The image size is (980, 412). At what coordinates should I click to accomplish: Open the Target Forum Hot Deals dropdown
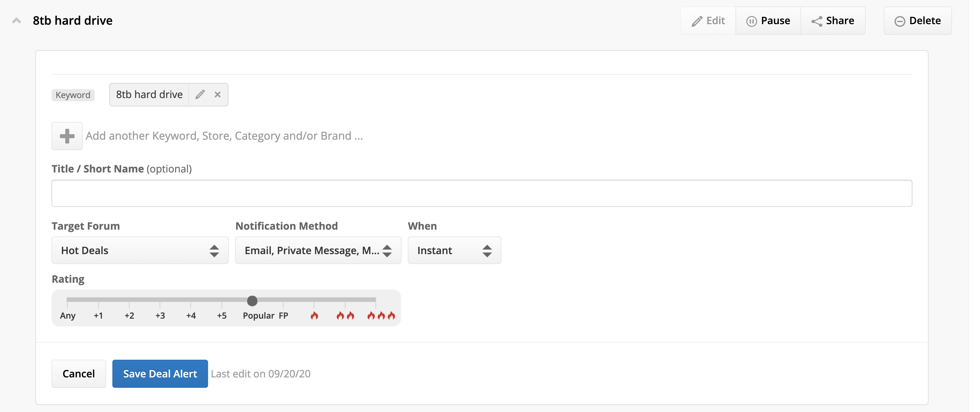(x=140, y=250)
